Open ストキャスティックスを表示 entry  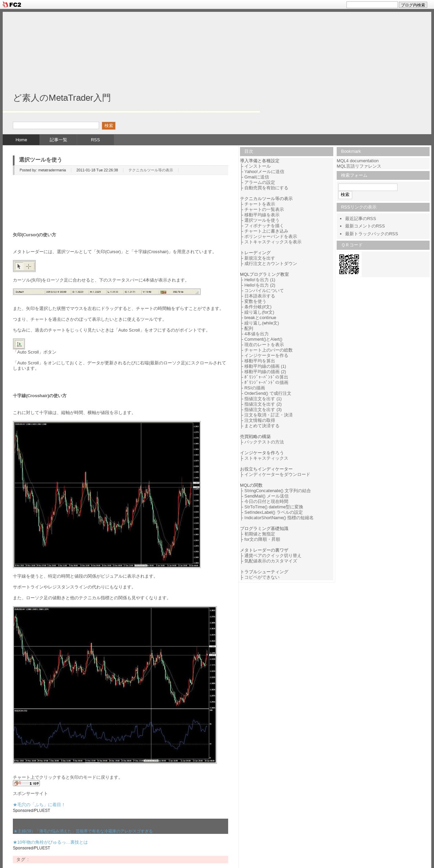[273, 242]
